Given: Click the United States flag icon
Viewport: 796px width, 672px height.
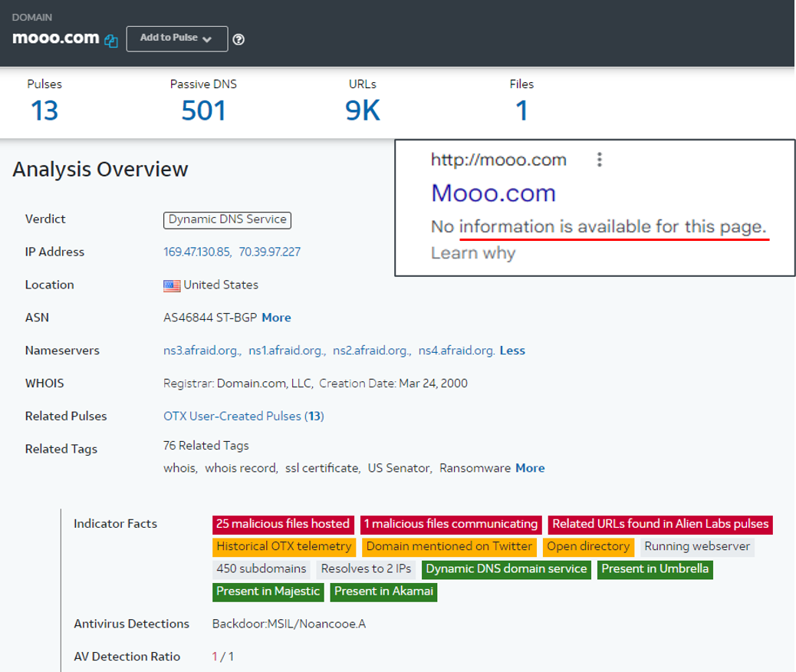Looking at the screenshot, I should tap(172, 285).
